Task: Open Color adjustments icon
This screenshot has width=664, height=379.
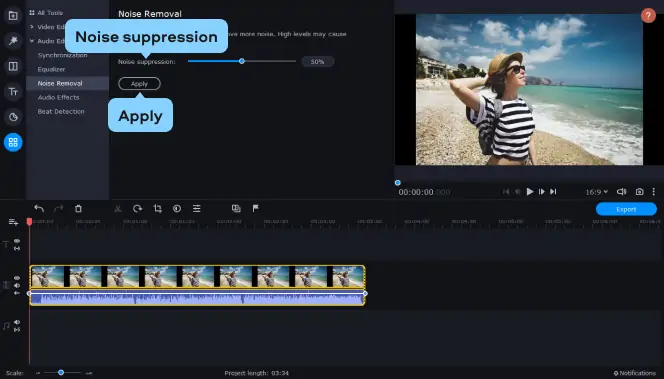Action: (177, 208)
